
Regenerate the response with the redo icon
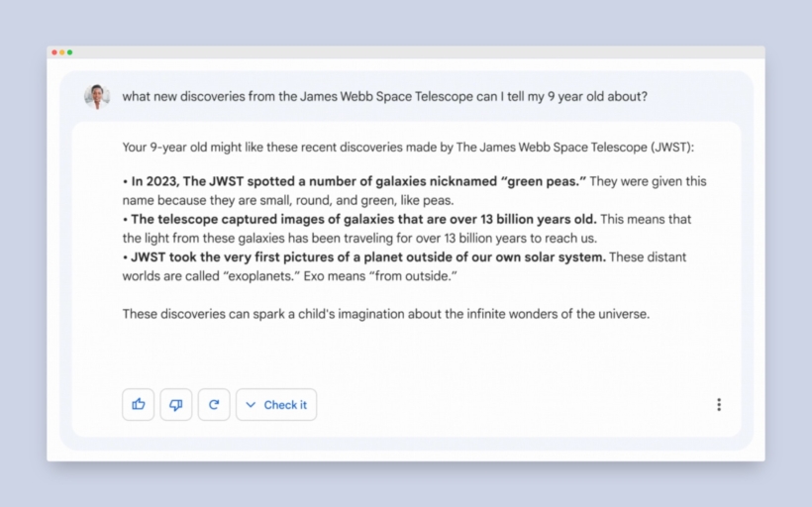(214, 404)
